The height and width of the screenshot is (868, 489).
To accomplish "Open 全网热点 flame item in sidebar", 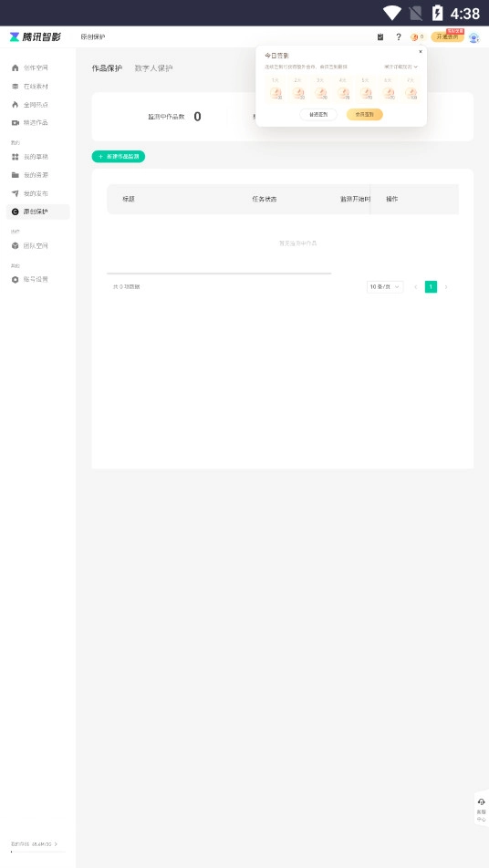I will point(30,105).
